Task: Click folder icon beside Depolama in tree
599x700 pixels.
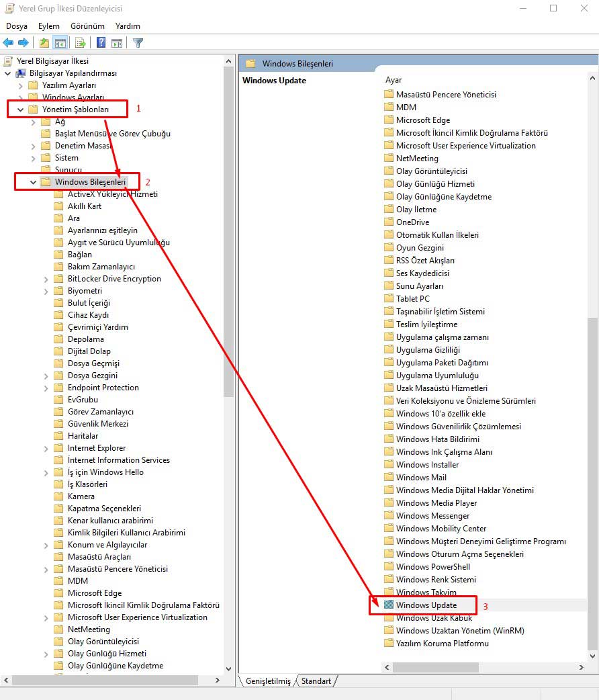Action: tap(58, 339)
